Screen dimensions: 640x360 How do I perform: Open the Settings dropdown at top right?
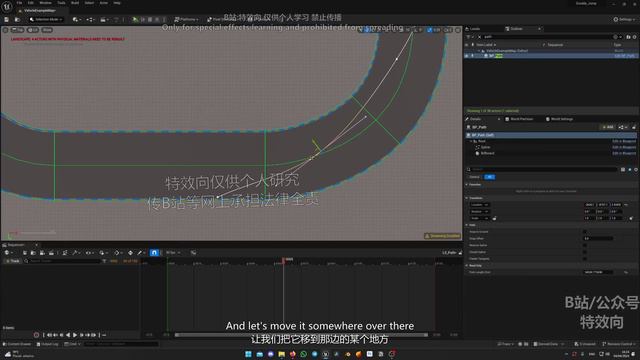click(624, 19)
